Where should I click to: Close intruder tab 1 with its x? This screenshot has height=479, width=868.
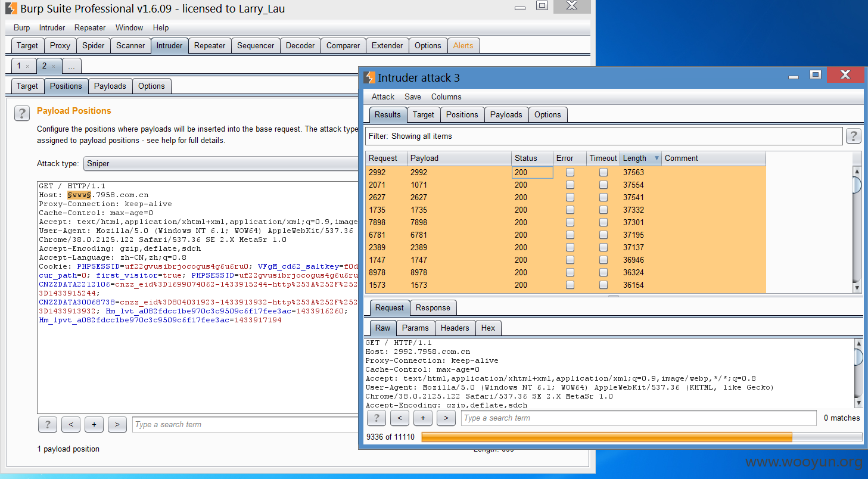click(27, 66)
